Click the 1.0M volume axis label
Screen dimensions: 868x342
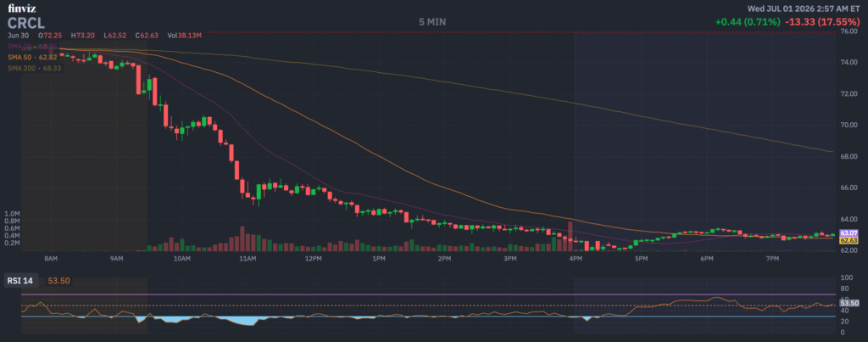coord(12,213)
